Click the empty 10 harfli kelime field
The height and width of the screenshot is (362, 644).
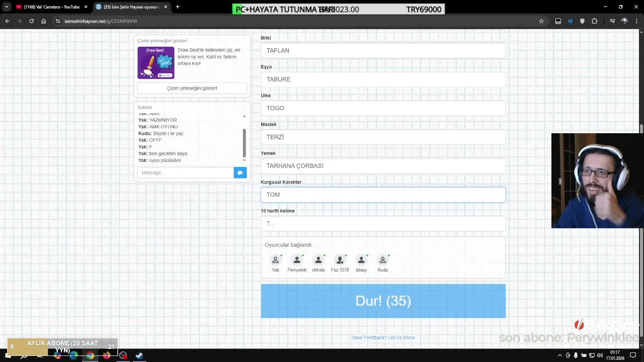click(x=383, y=223)
